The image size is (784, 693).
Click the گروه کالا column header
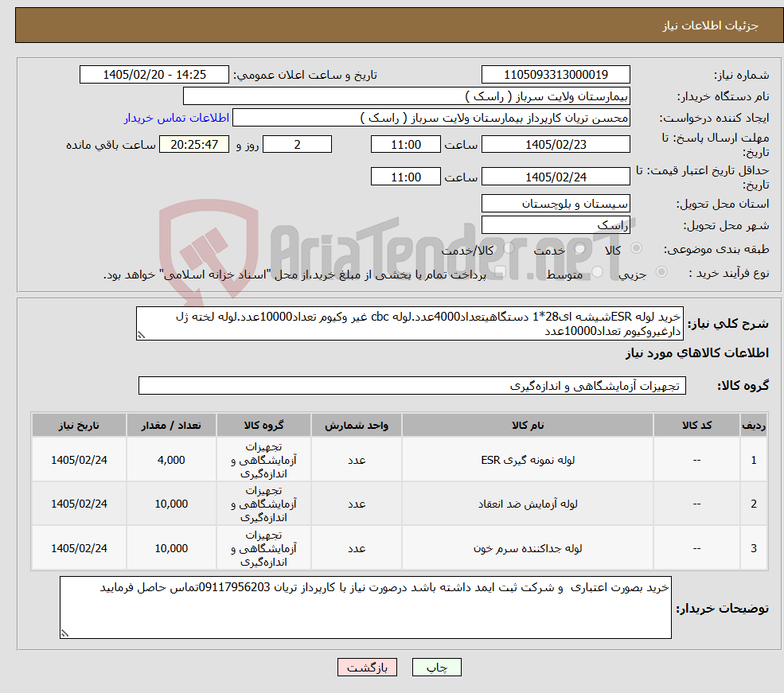click(263, 425)
